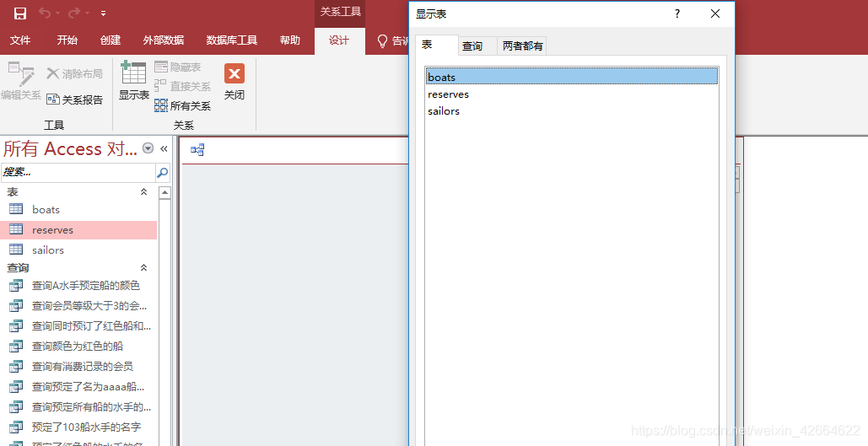Image resolution: width=868 pixels, height=446 pixels.
Task: Click query icon beside 预定了103船水手的名字
Action: point(16,427)
